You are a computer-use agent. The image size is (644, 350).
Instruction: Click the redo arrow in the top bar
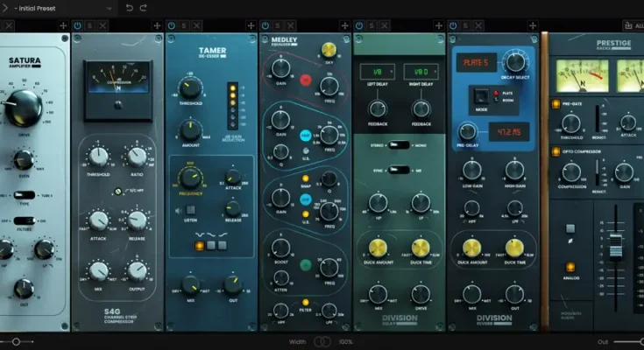point(144,8)
